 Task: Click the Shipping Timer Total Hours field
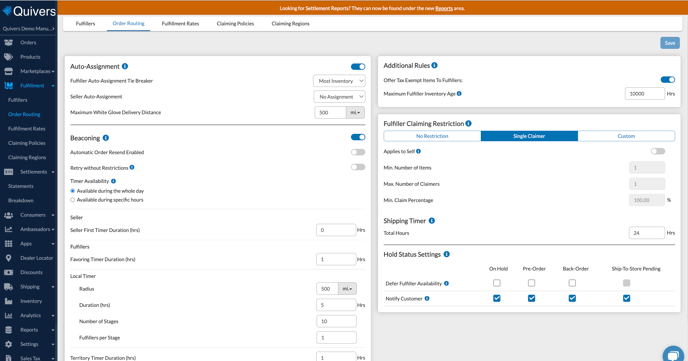(x=647, y=233)
